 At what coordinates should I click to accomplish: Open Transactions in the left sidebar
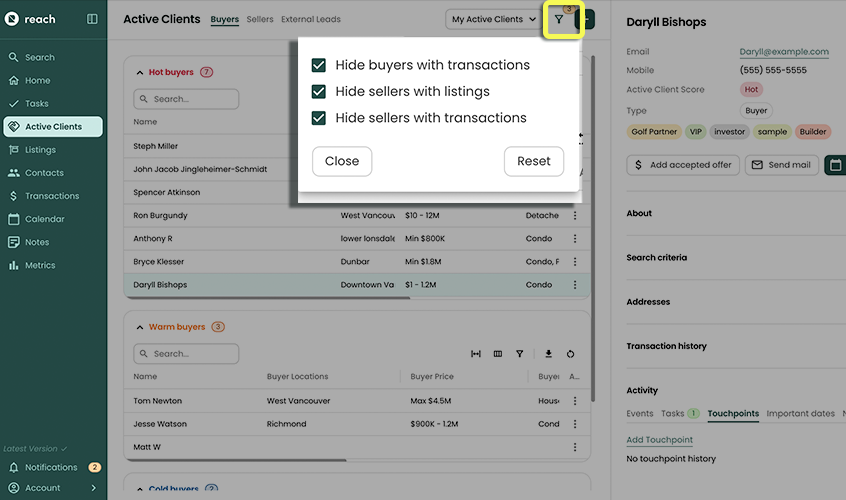(52, 196)
